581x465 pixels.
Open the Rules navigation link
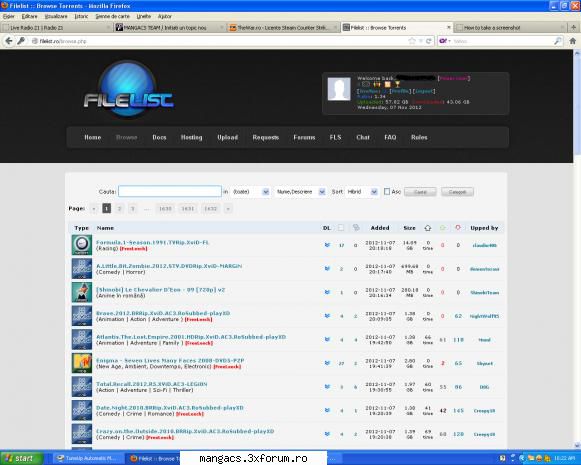pyautogui.click(x=419, y=137)
